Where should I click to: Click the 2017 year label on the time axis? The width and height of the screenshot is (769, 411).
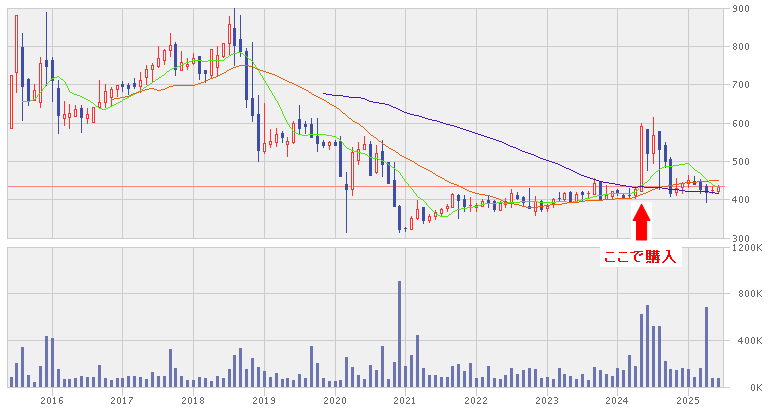(x=122, y=401)
